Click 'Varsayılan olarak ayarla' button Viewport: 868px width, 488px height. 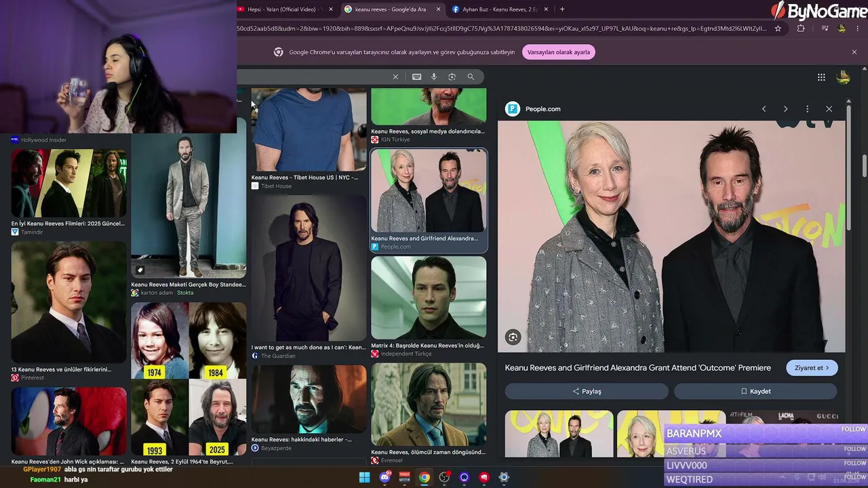click(559, 52)
